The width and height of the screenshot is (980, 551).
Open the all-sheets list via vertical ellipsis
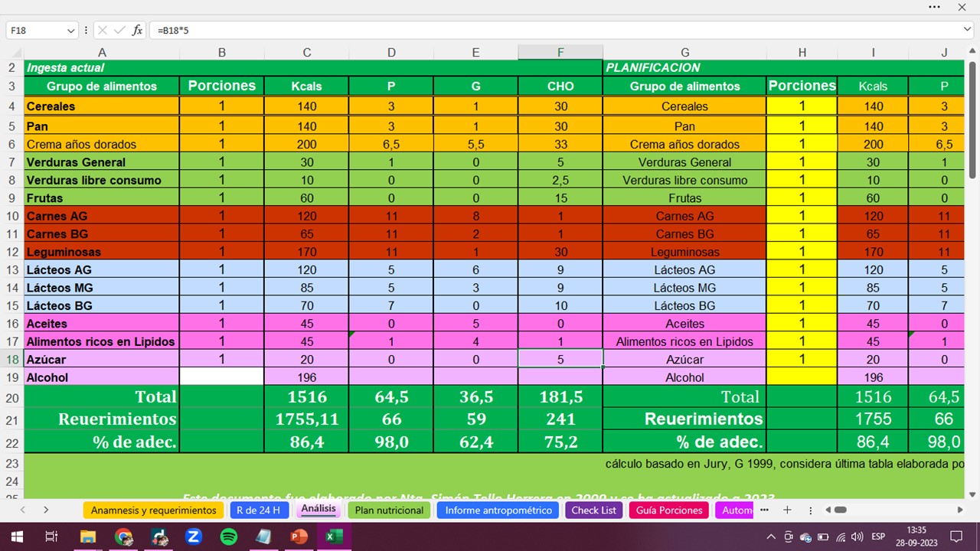coord(809,510)
